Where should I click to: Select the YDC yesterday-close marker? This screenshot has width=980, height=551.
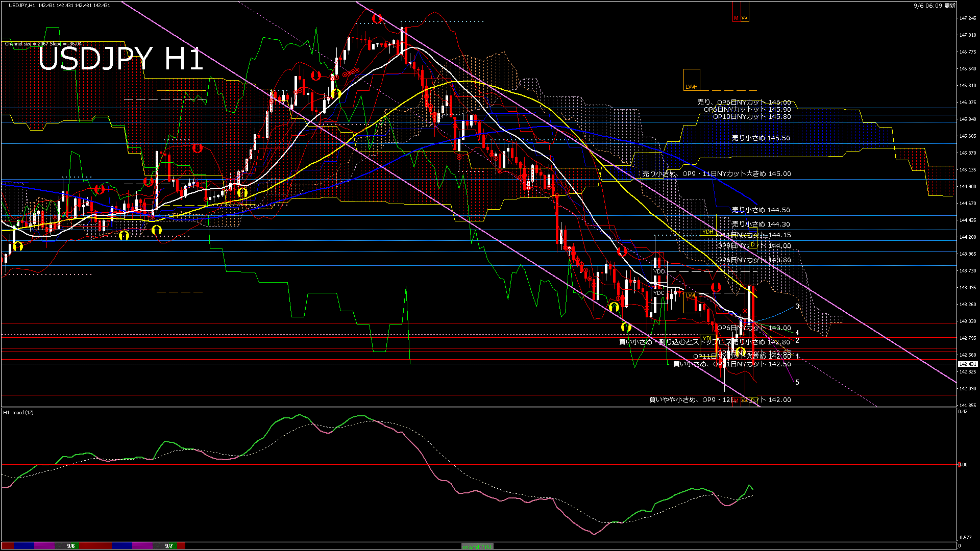[659, 293]
